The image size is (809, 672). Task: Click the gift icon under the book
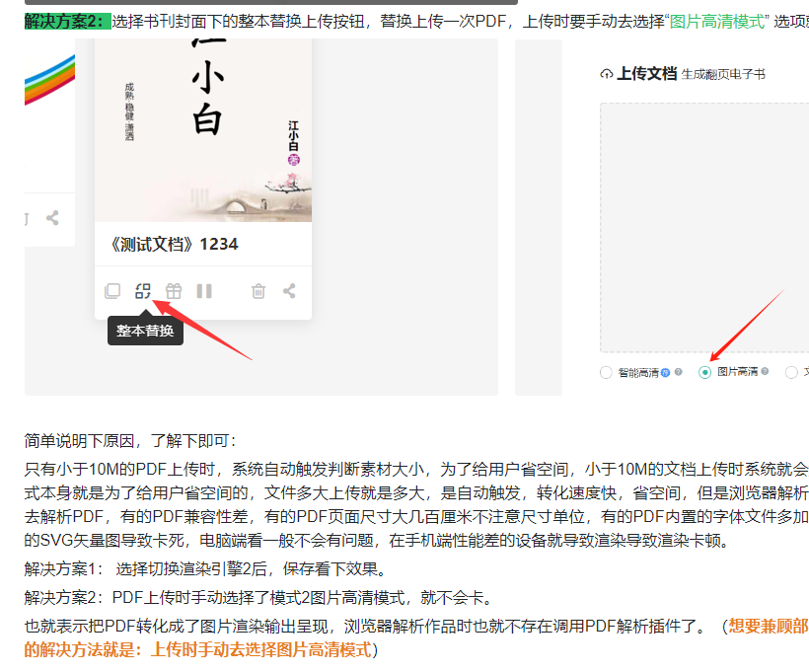coord(174,291)
